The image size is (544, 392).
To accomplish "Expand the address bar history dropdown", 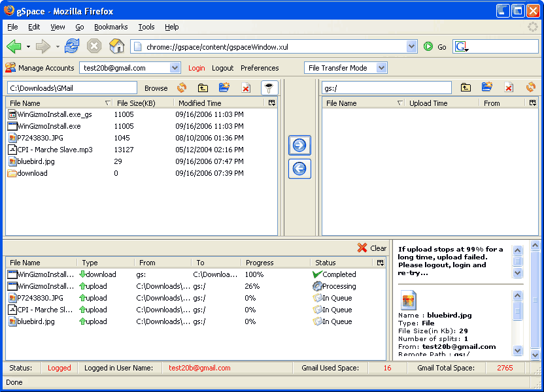I will point(411,46).
